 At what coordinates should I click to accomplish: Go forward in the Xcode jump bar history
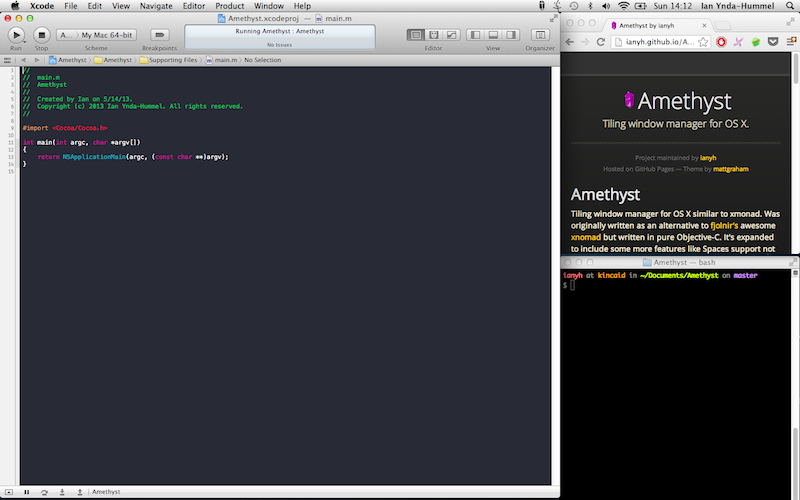[37, 60]
